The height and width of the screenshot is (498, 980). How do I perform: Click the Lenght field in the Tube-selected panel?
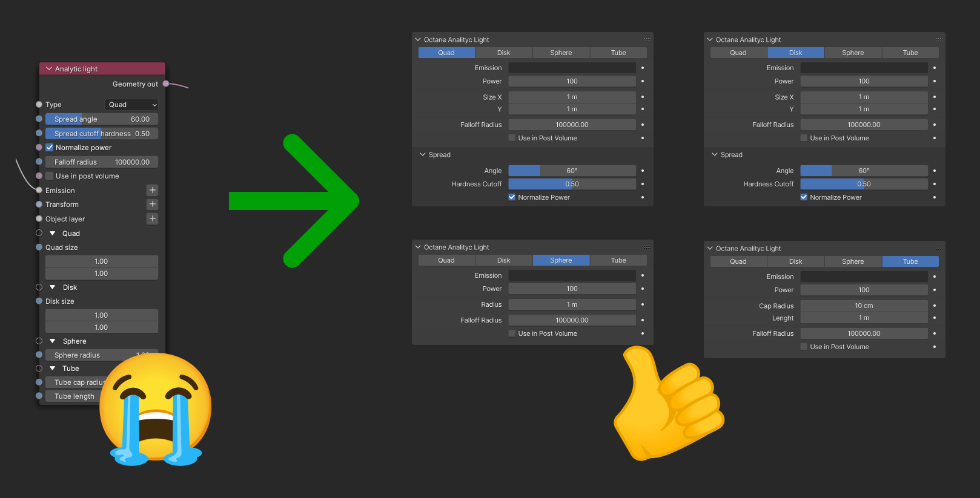[x=864, y=318]
